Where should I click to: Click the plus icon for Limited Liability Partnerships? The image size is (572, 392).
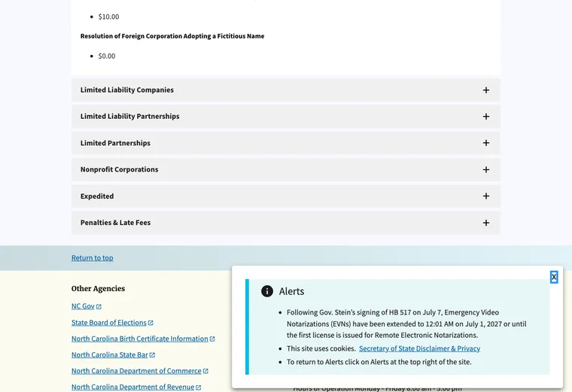tap(486, 117)
